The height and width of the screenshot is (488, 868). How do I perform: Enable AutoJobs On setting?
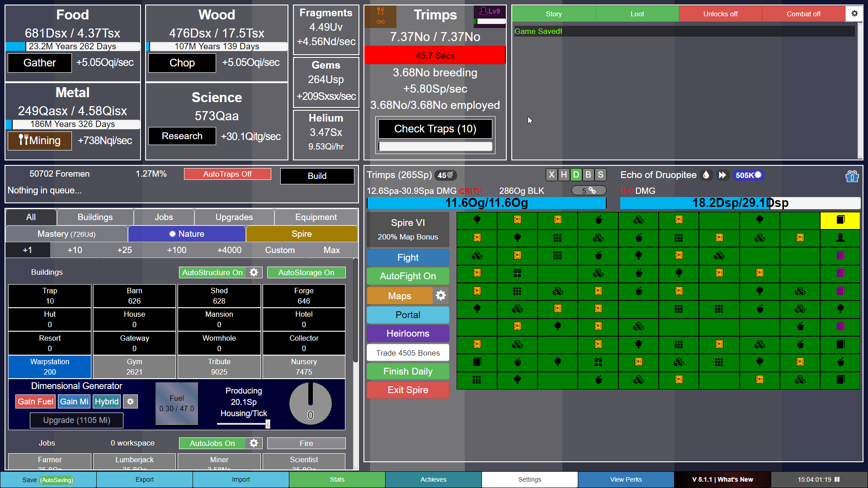[x=212, y=443]
